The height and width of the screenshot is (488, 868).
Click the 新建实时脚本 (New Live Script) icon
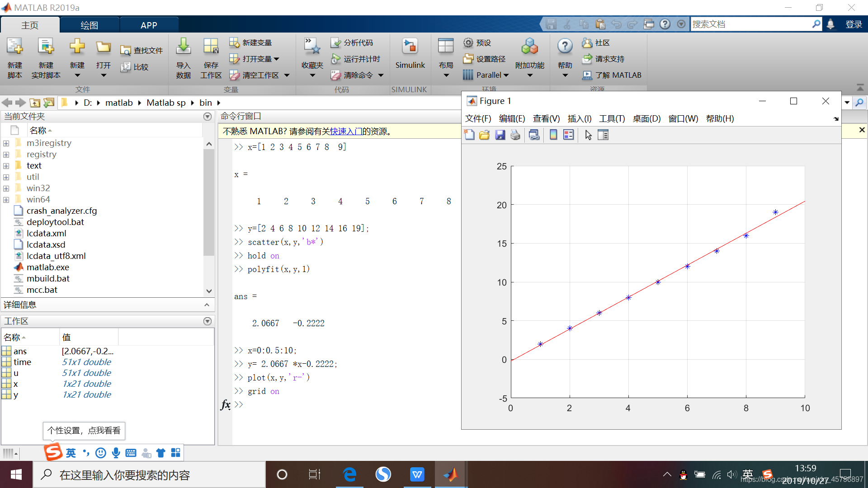click(46, 47)
